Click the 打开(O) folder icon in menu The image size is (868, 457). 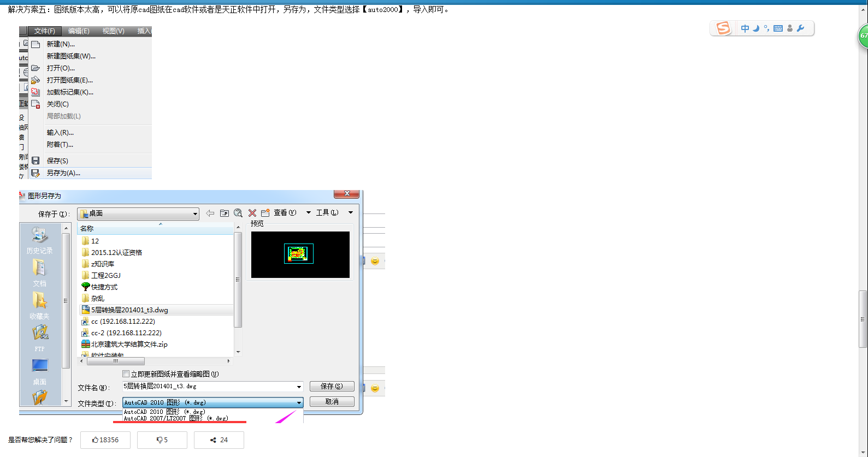click(36, 68)
